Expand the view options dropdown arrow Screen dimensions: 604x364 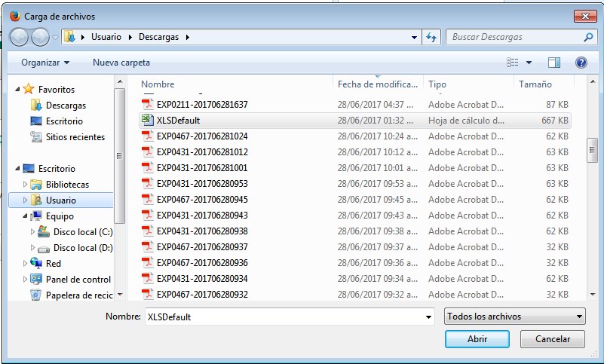(529, 63)
